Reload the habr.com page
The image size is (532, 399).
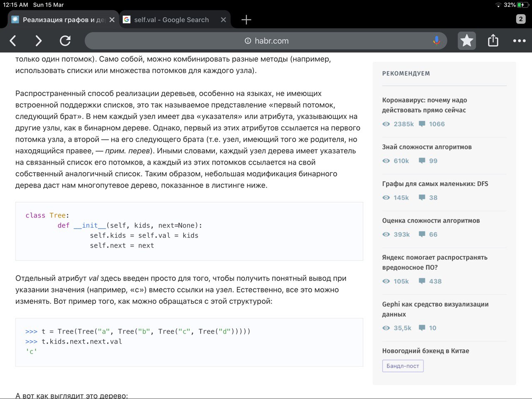65,41
